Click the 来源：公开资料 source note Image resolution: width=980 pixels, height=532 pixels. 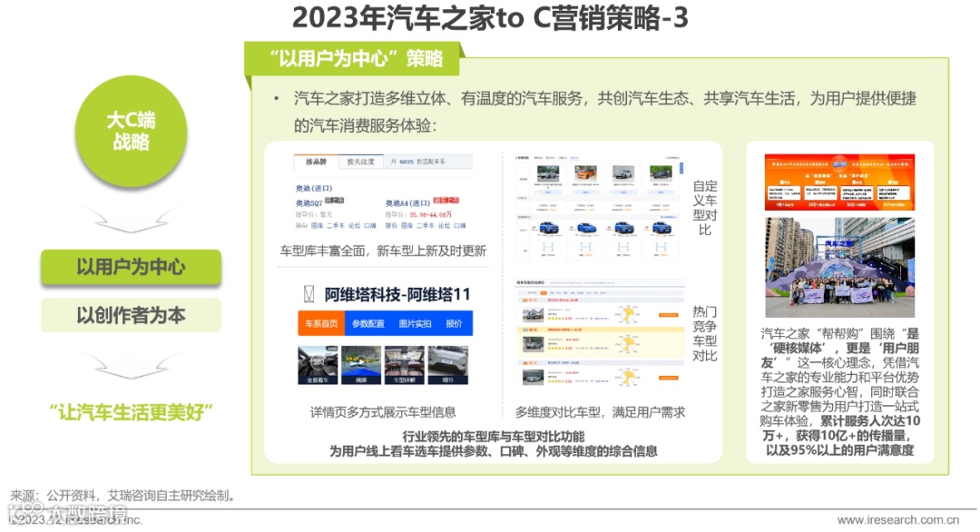123,496
